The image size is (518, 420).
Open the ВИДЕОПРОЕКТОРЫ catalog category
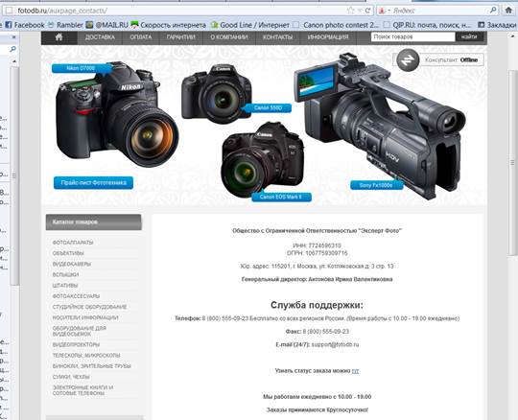point(76,344)
